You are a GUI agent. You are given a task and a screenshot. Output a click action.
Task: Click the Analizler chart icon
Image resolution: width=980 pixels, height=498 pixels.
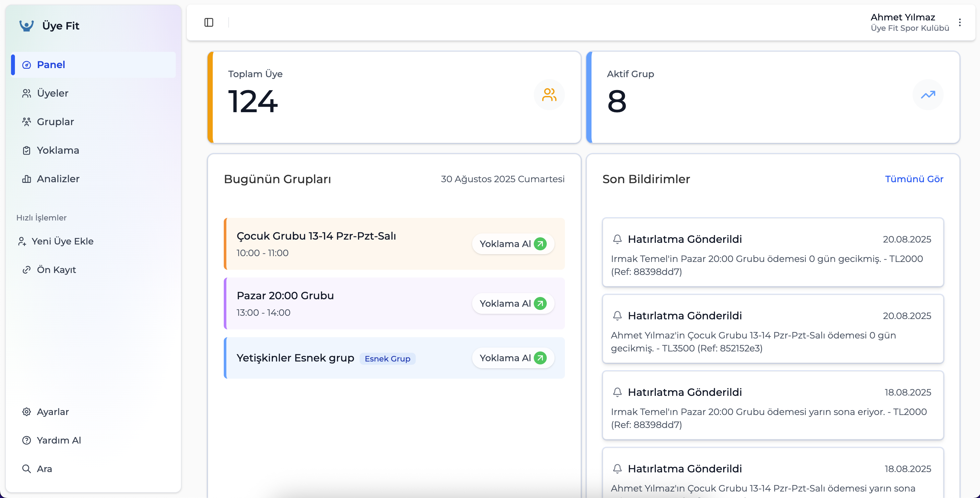click(x=26, y=179)
